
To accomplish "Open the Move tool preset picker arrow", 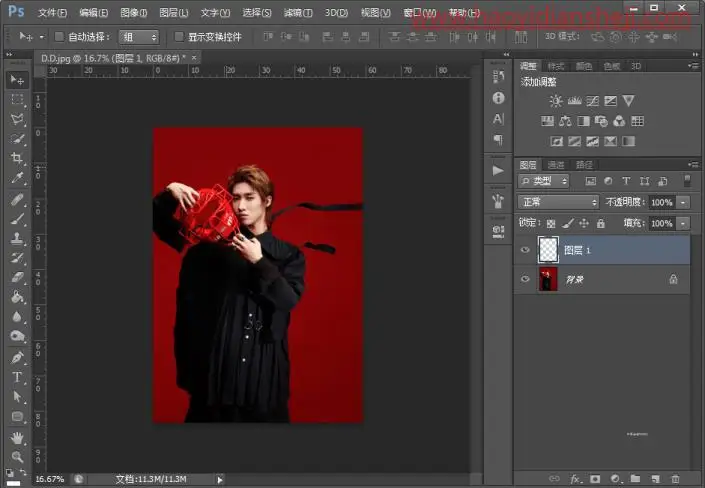I will coord(42,37).
